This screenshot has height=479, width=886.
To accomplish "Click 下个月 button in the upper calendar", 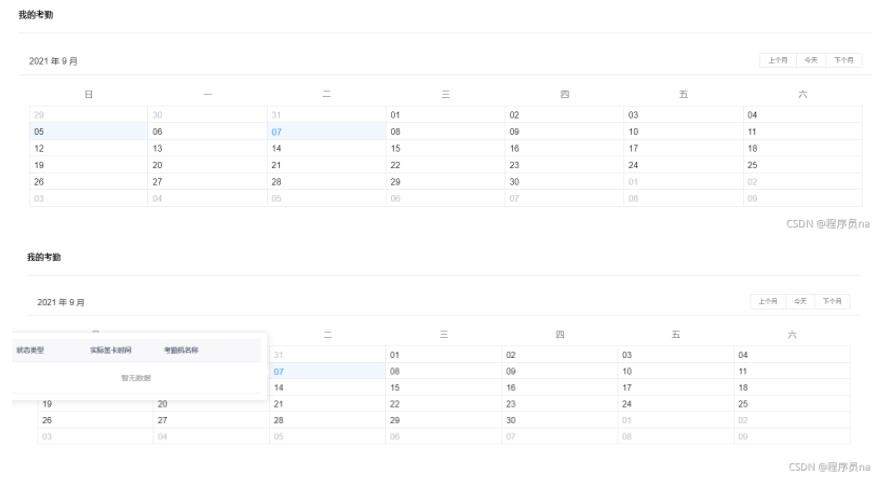I will point(843,60).
